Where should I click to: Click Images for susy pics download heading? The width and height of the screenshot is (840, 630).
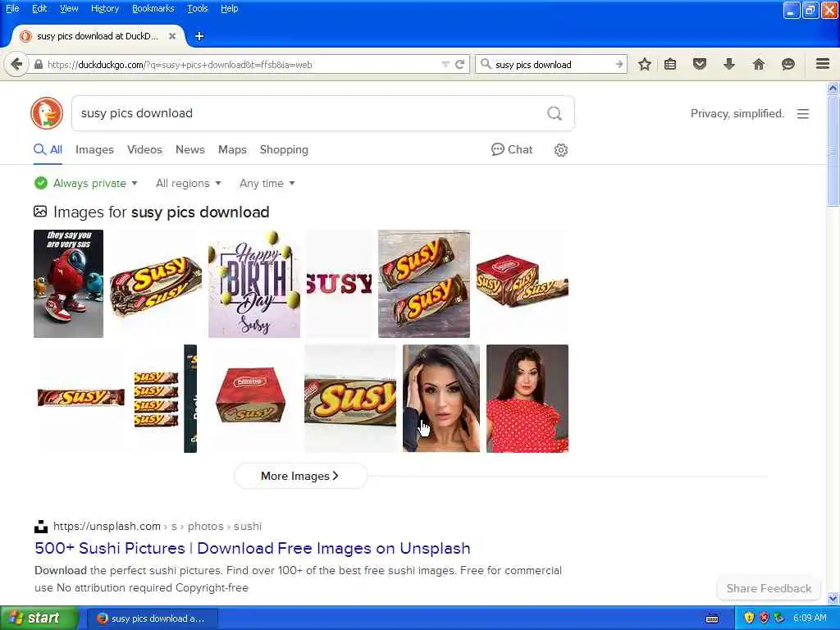tap(161, 212)
